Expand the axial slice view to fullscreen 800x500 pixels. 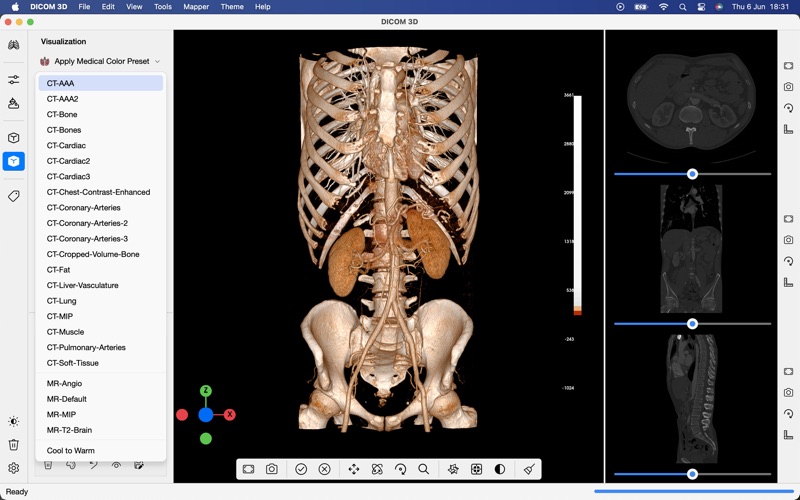coord(788,65)
